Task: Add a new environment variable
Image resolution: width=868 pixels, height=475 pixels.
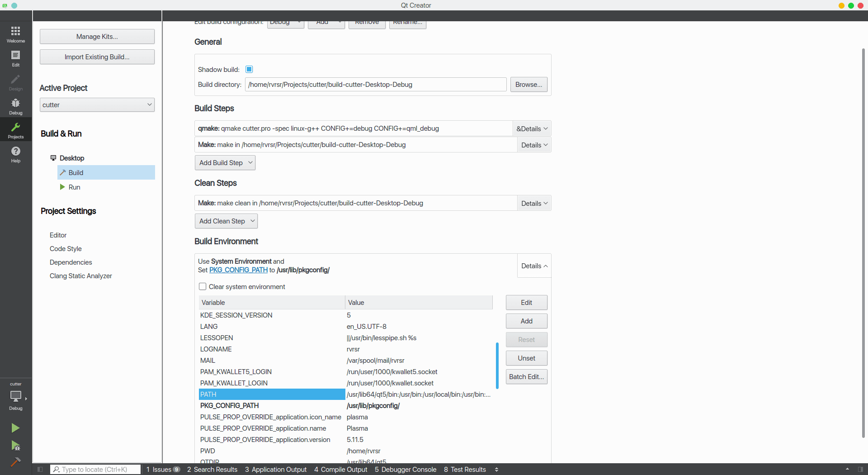Action: (527, 321)
